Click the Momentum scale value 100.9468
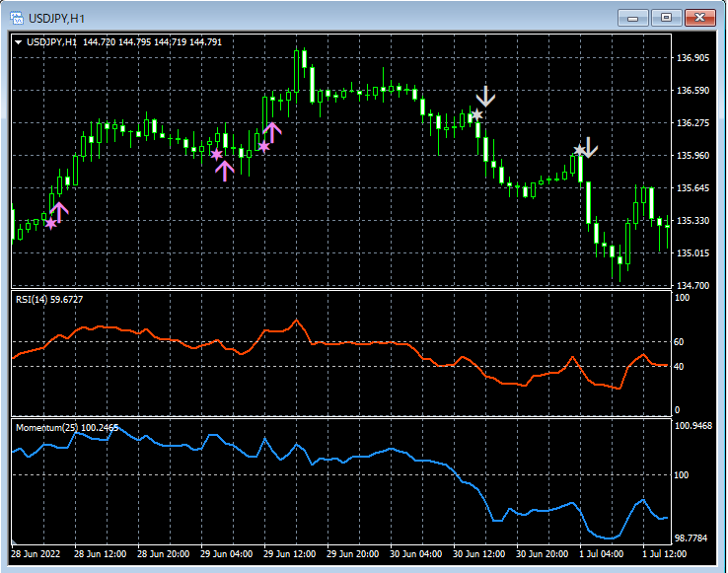 pos(693,426)
